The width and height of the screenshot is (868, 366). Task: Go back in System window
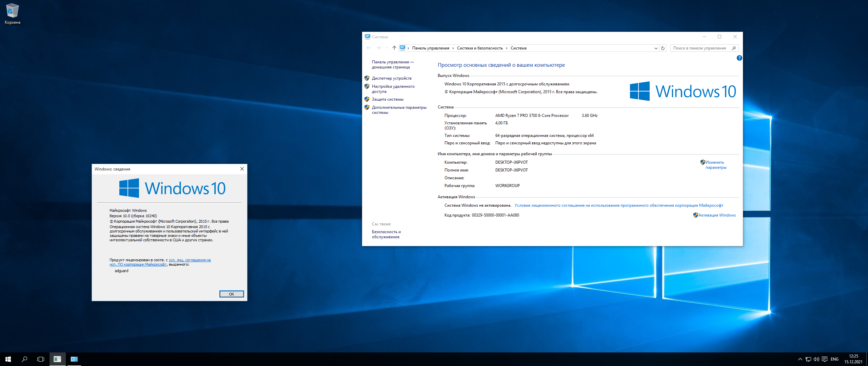369,48
